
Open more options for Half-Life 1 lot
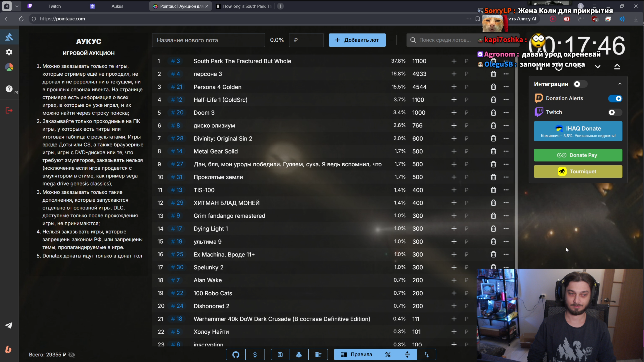pyautogui.click(x=506, y=100)
